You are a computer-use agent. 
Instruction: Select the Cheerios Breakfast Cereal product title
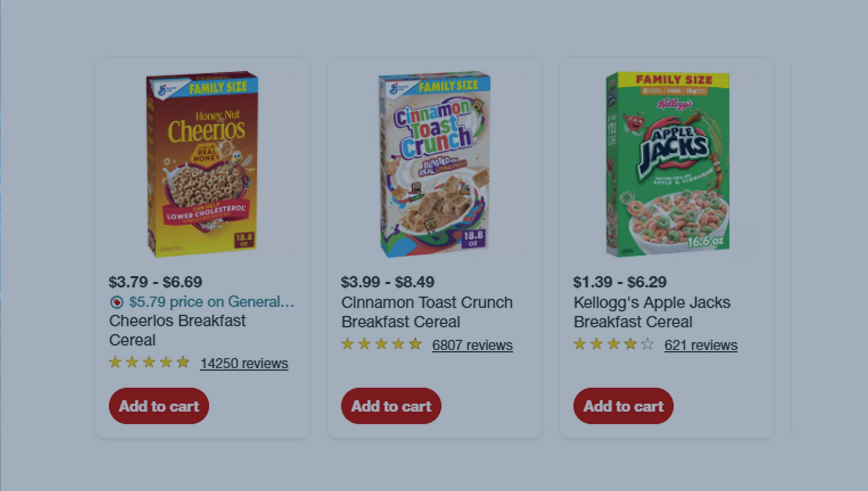tap(176, 330)
